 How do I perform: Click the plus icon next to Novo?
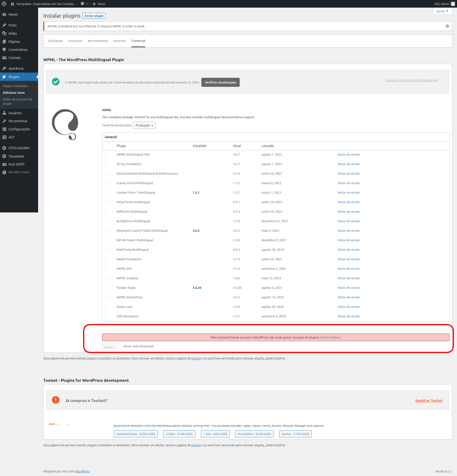[x=94, y=4]
